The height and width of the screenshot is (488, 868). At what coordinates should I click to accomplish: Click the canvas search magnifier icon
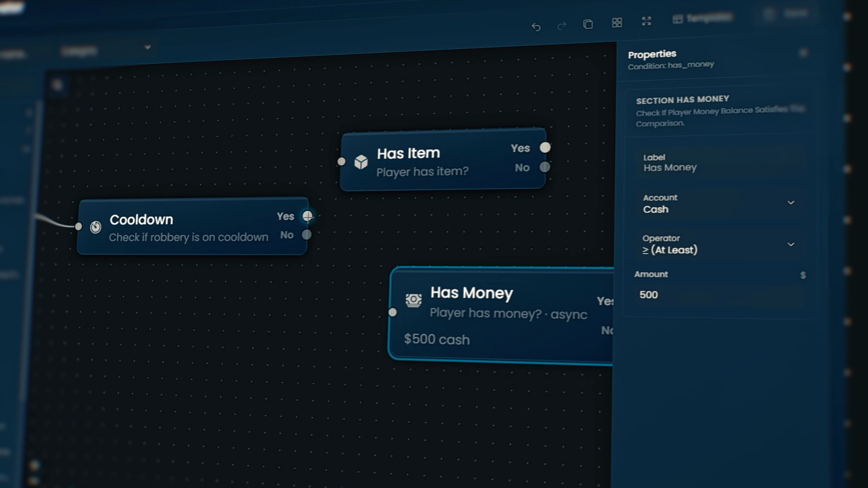(57, 84)
